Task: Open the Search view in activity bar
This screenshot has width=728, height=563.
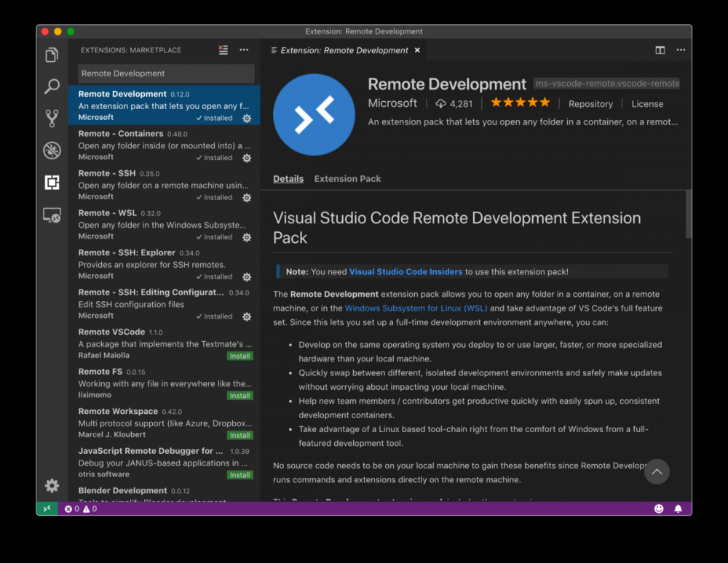Action: pyautogui.click(x=52, y=87)
